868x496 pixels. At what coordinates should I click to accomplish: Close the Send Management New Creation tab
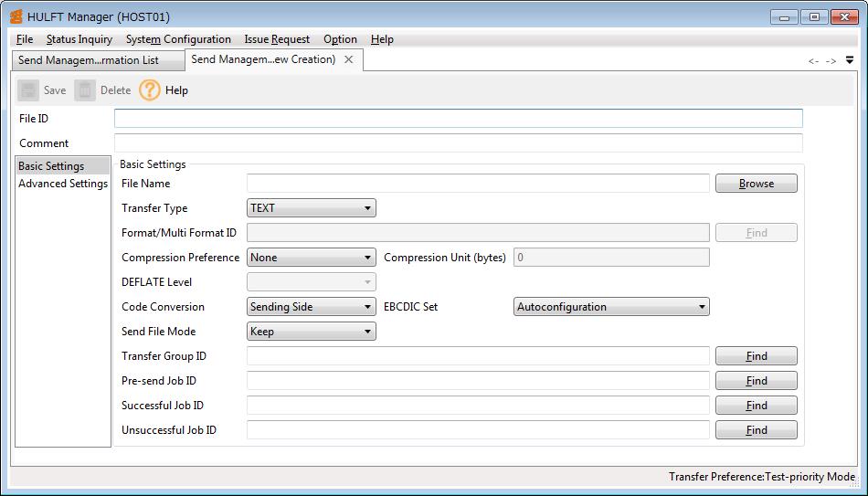point(349,59)
